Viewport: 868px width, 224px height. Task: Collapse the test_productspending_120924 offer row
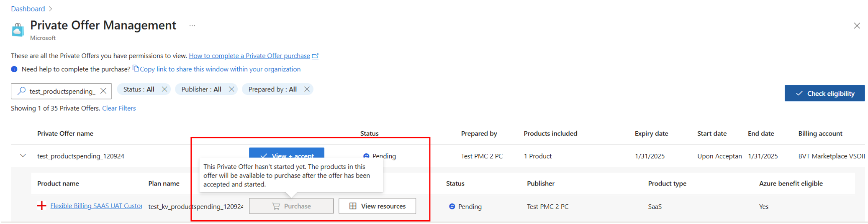tap(23, 156)
